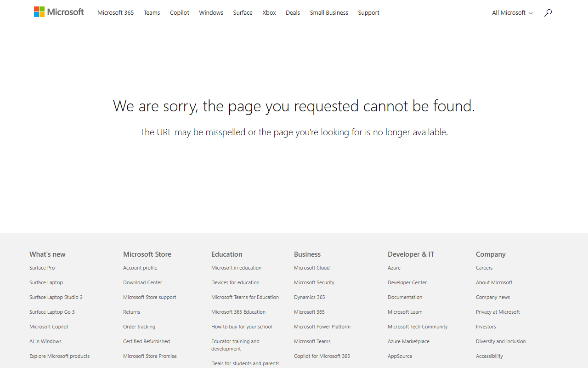Open Surface in the top navigation

pyautogui.click(x=243, y=13)
